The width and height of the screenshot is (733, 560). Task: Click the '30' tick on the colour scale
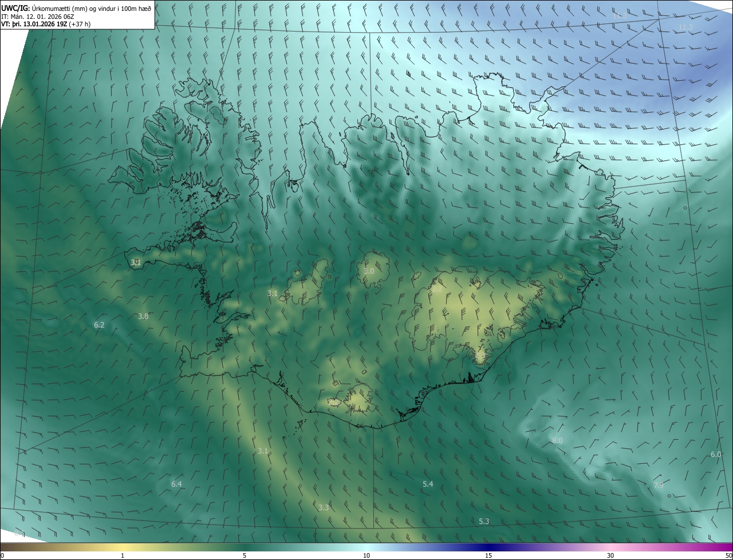pos(610,555)
